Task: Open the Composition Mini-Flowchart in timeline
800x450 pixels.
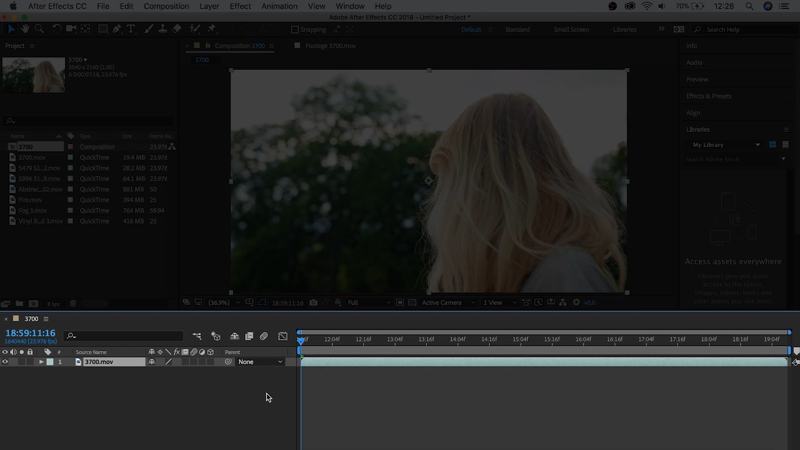Action: (197, 336)
